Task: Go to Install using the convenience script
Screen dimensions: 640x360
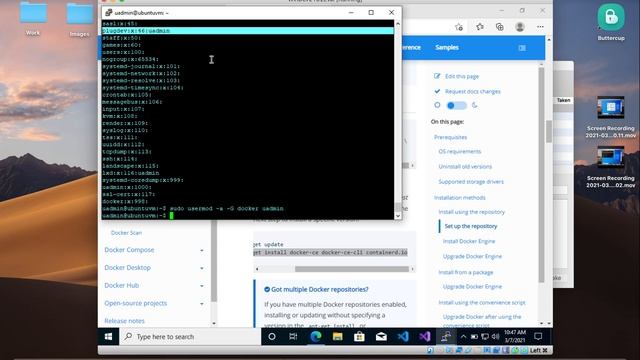Action: [482, 302]
